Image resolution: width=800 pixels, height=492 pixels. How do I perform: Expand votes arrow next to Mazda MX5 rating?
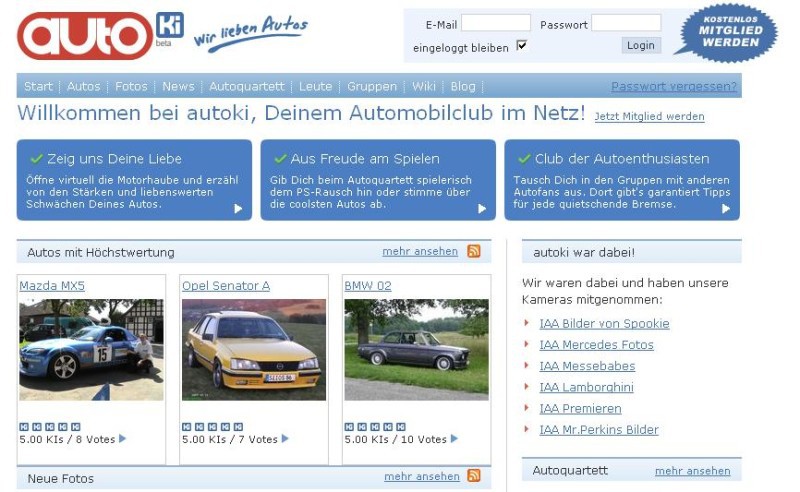coord(123,439)
